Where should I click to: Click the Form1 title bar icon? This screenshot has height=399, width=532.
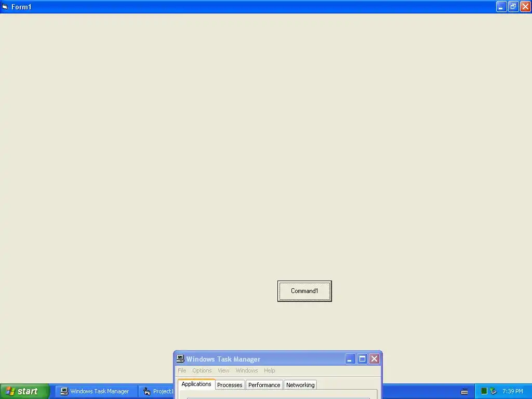pos(5,7)
